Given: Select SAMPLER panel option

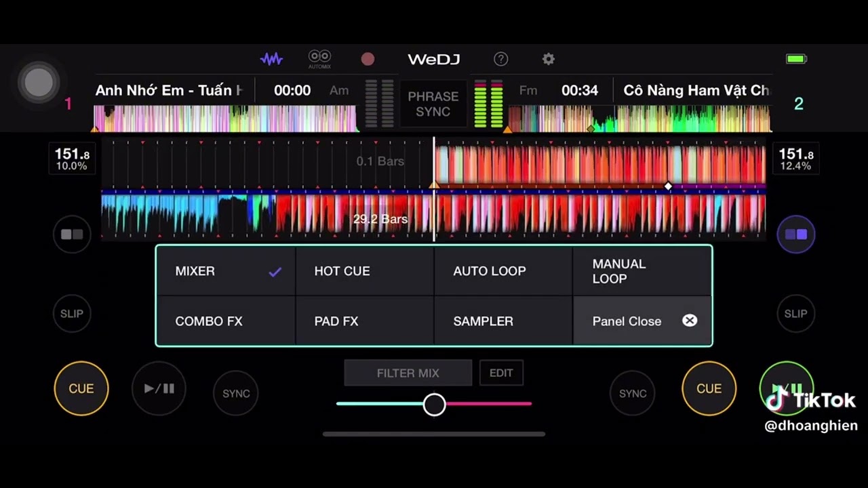Looking at the screenshot, I should tap(504, 321).
